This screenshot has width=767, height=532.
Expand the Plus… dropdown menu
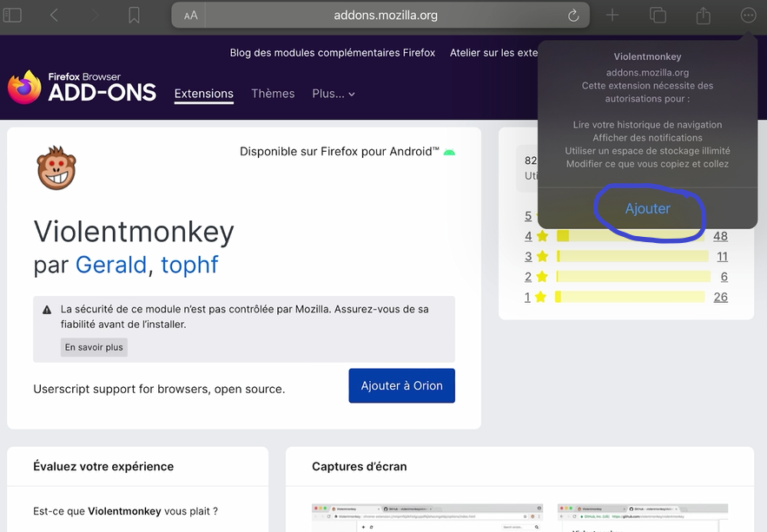(x=334, y=94)
